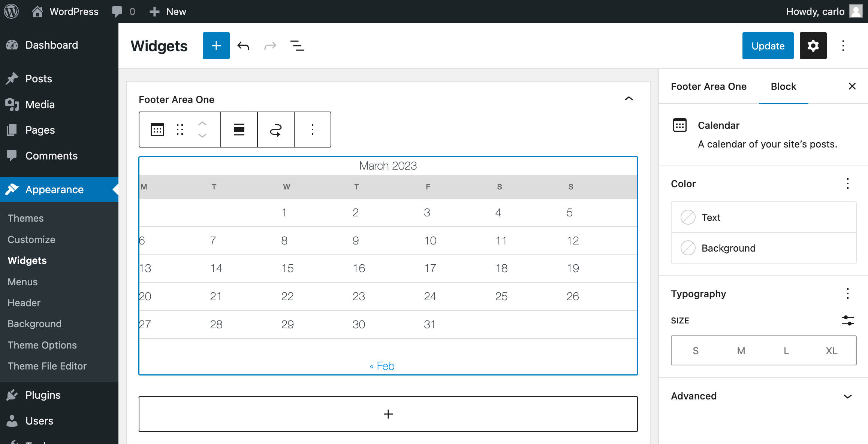This screenshot has height=444, width=868.
Task: Expand Advanced settings section in Block panel
Action: 848,395
